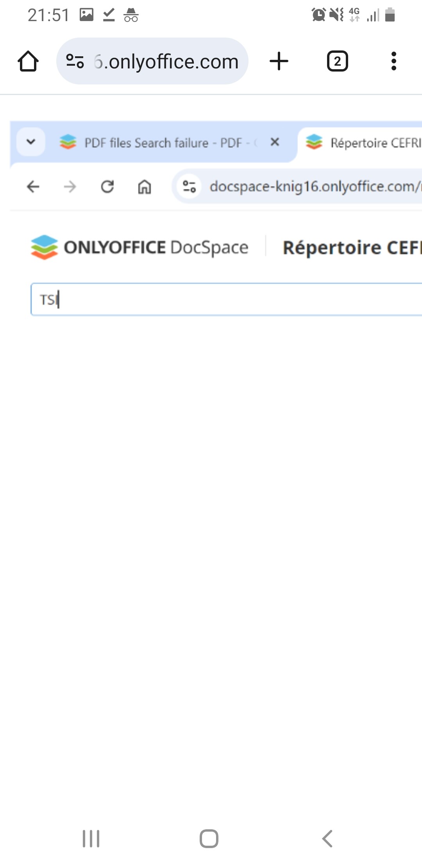Click the docspace-knig16 URL bar
Image resolution: width=422 pixels, height=868 pixels.
point(313,187)
